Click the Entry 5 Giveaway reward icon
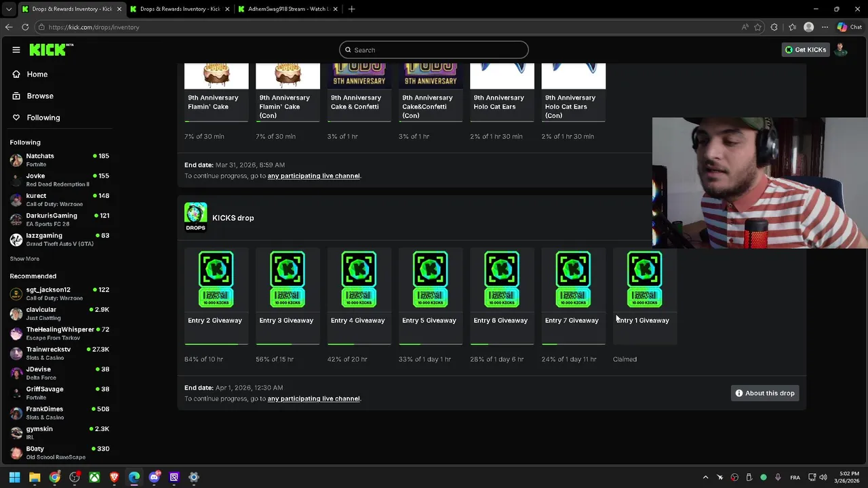The image size is (868, 488). click(430, 279)
